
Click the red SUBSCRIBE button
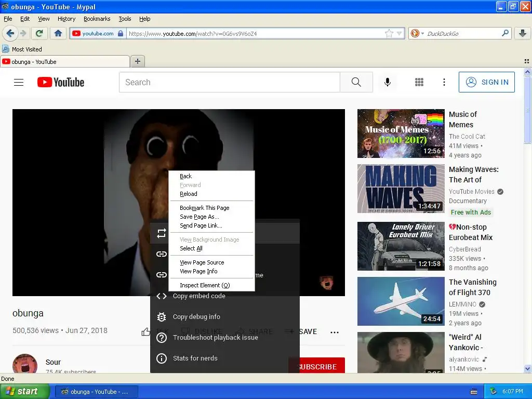317,366
